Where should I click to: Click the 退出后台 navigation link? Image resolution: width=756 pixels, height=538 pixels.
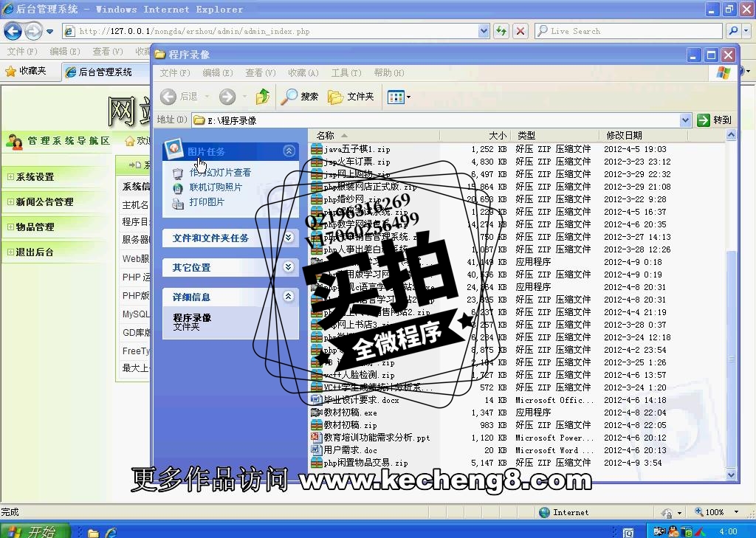click(x=35, y=252)
